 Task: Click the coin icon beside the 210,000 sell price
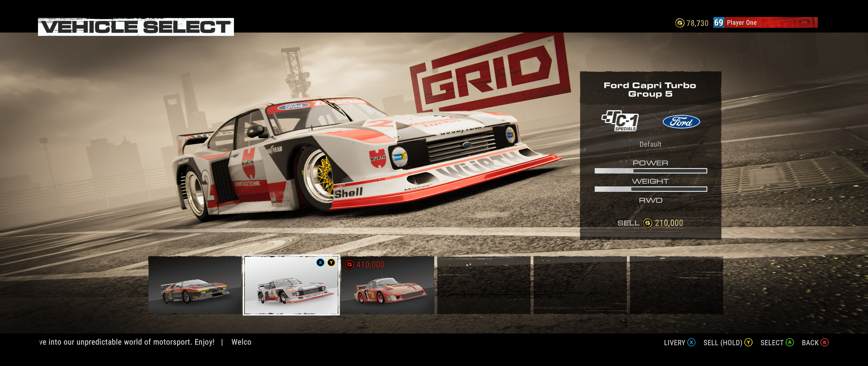(648, 223)
